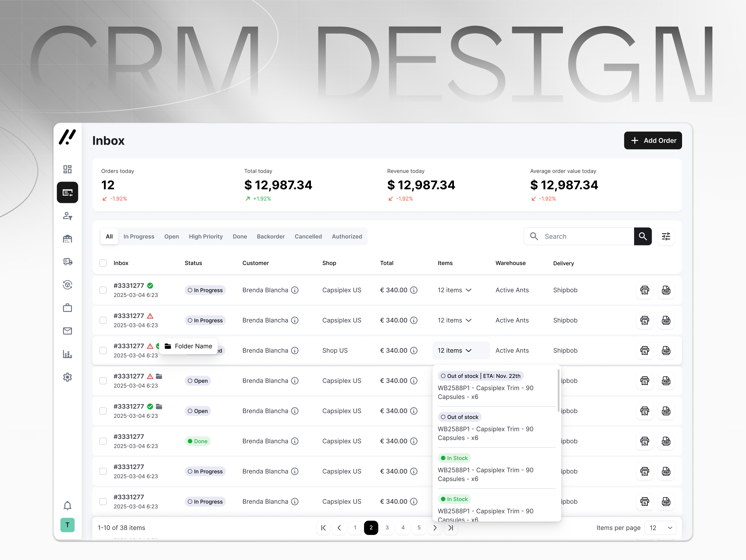Collapse the 12 items dropdown in Shop US row
This screenshot has width=746, height=560.
coord(461,351)
